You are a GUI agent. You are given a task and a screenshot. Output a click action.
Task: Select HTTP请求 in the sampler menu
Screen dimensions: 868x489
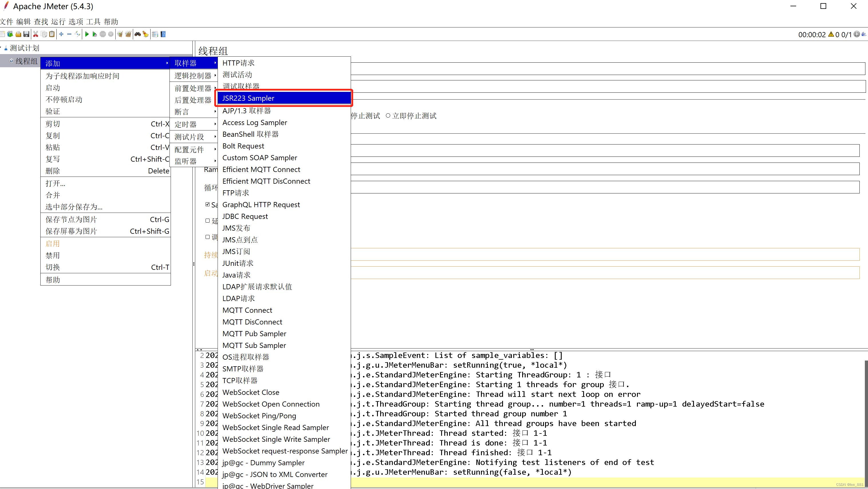pyautogui.click(x=284, y=63)
